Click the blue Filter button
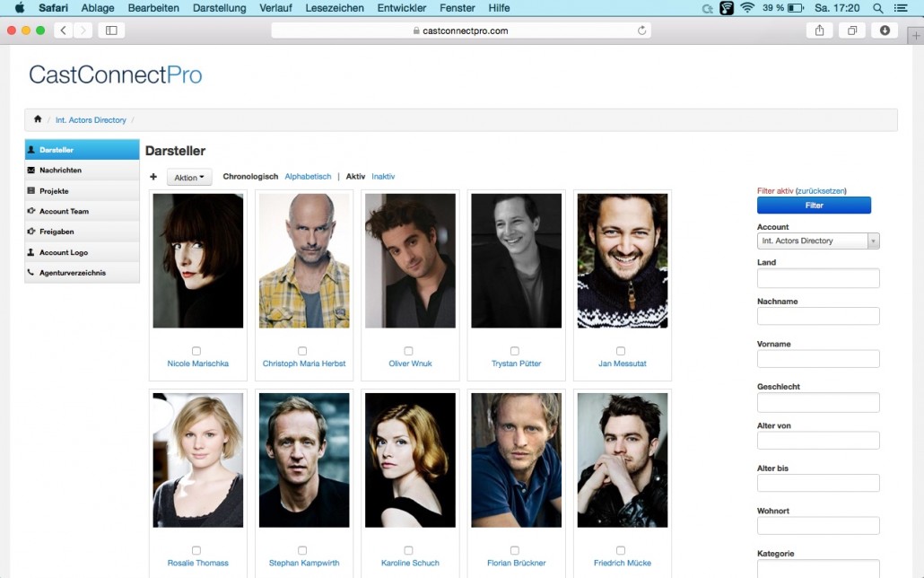Viewport: 924px width, 578px height. click(814, 206)
